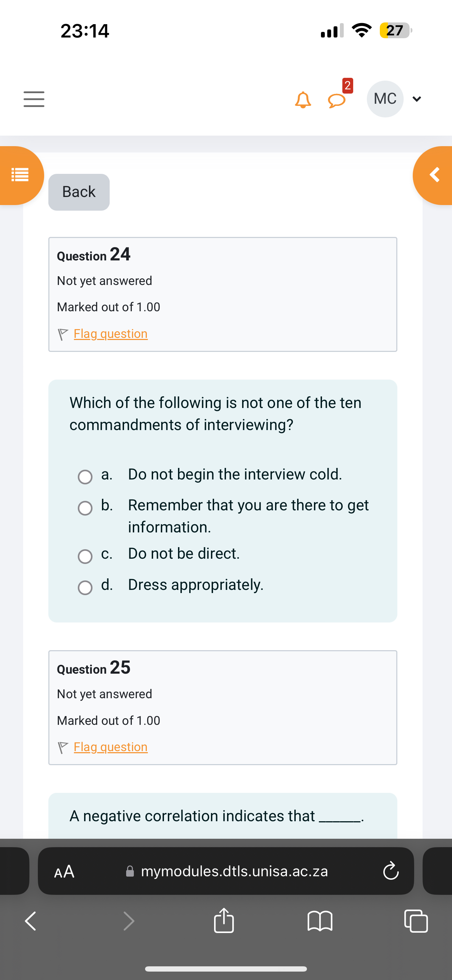The image size is (452, 980).
Task: Tap the orange left-chevron block drawer button
Action: [433, 175]
